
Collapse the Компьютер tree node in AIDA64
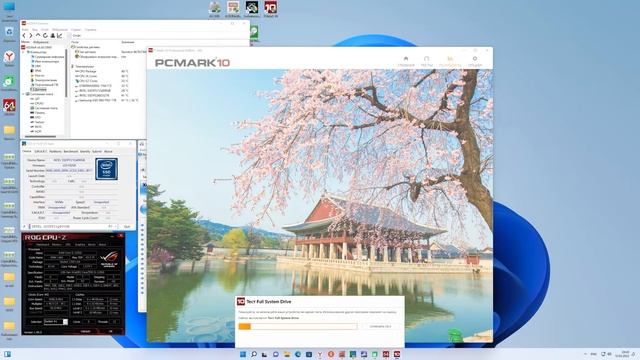tap(24, 52)
